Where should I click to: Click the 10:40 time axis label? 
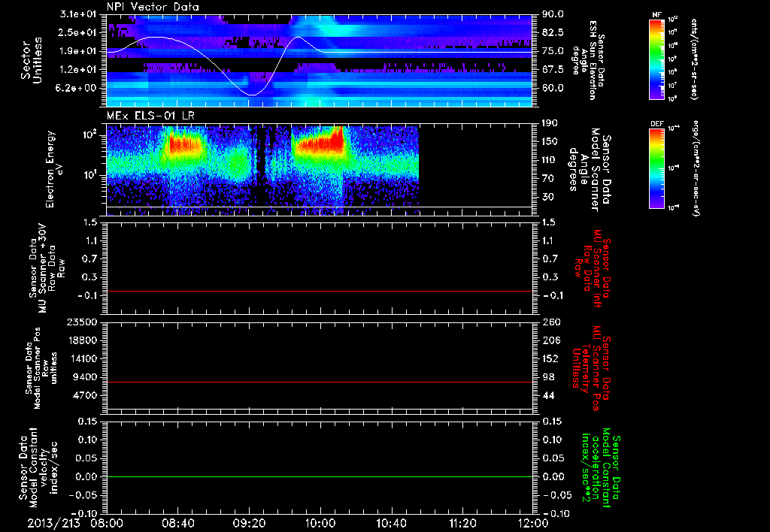coord(391,523)
